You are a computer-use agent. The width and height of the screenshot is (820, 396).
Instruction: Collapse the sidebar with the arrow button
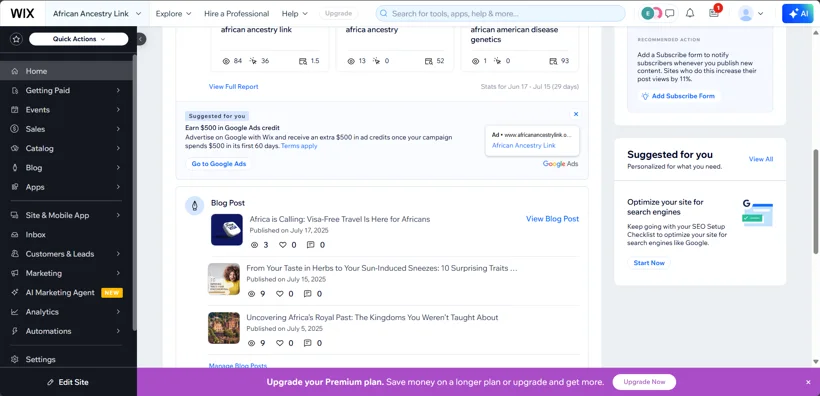(141, 39)
